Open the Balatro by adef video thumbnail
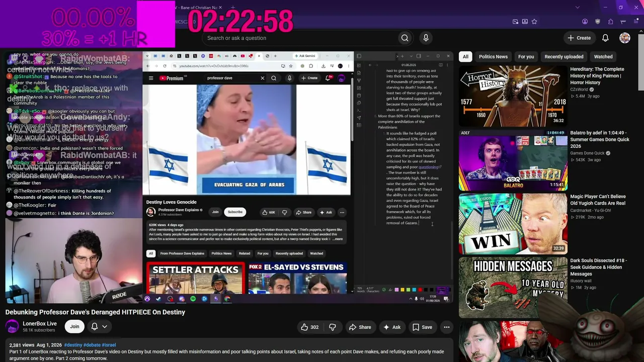 click(513, 160)
